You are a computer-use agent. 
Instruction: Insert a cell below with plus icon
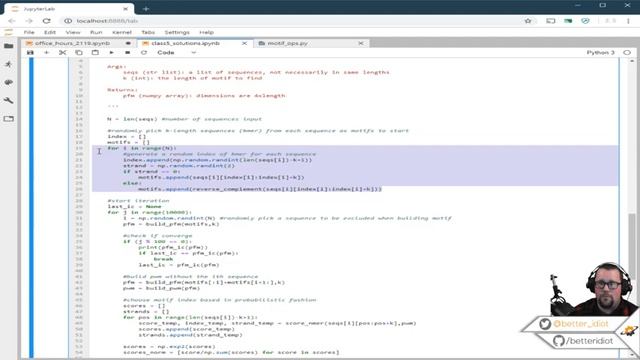pyautogui.click(x=46, y=53)
